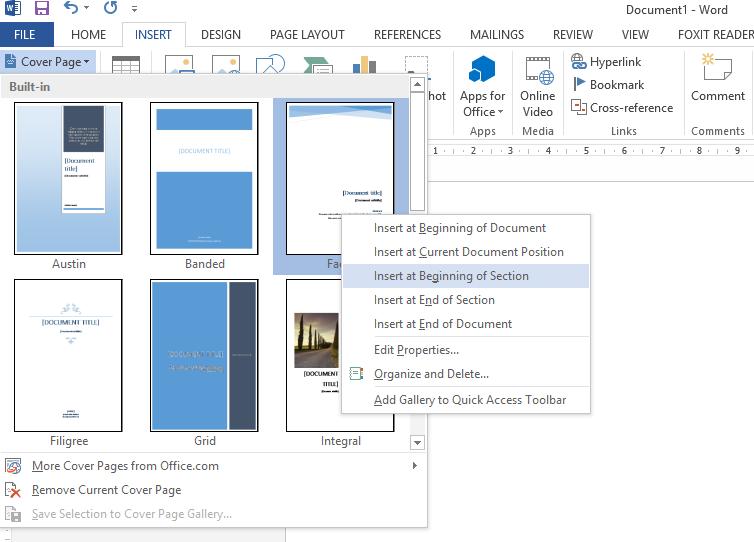Click the Hyperlink button
The width and height of the screenshot is (754, 542).
606,62
